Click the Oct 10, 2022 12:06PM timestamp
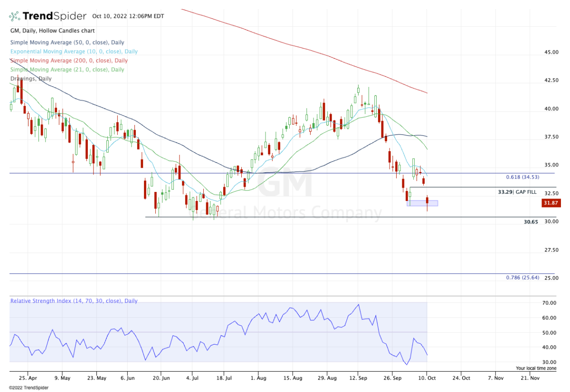The image size is (570, 392). coord(128,16)
